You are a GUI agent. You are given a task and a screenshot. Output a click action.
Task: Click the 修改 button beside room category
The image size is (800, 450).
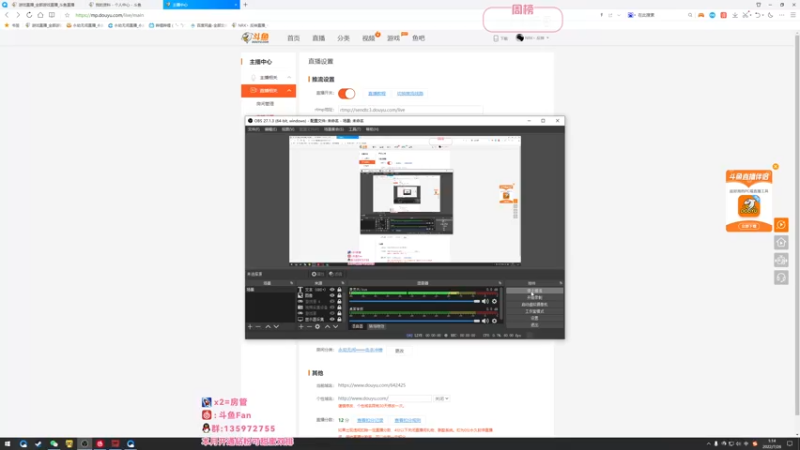(399, 351)
